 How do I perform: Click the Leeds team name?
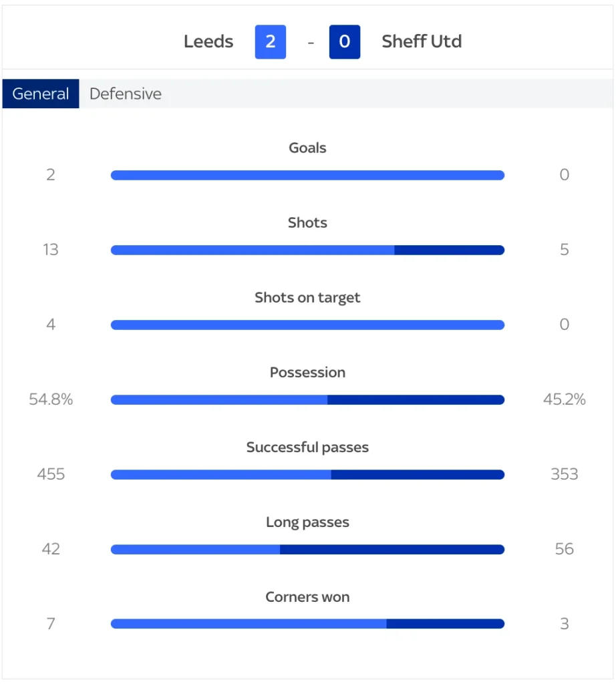pyautogui.click(x=208, y=41)
